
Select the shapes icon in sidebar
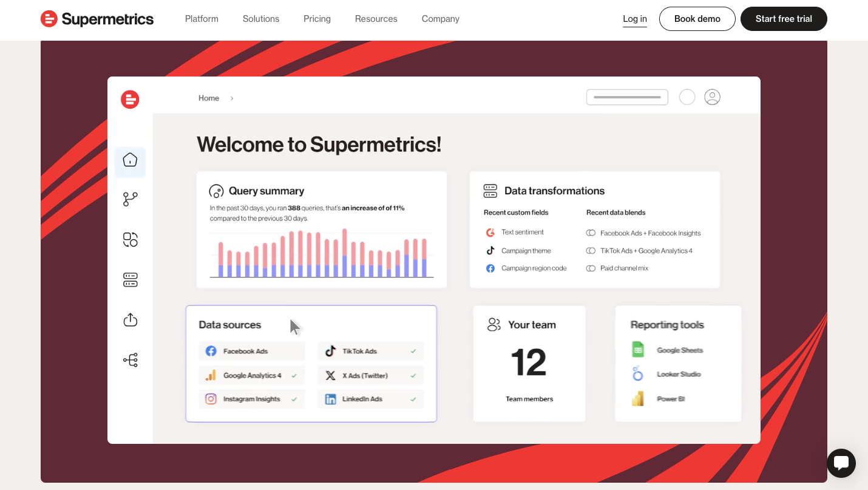pos(130,239)
